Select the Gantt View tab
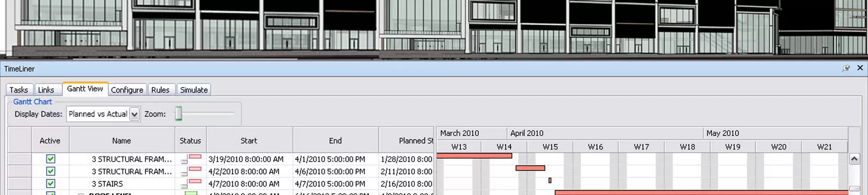The width and height of the screenshot is (868, 195). tap(85, 89)
